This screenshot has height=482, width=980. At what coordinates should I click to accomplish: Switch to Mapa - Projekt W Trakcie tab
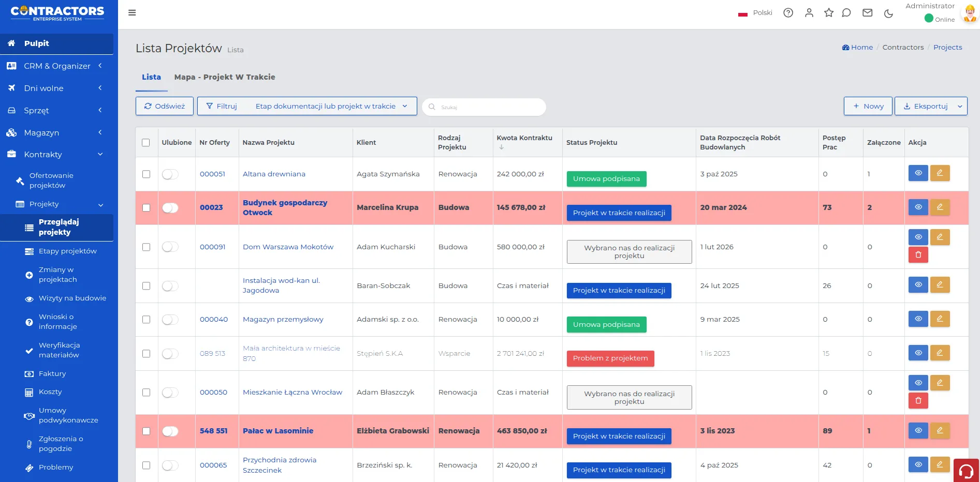click(x=225, y=77)
